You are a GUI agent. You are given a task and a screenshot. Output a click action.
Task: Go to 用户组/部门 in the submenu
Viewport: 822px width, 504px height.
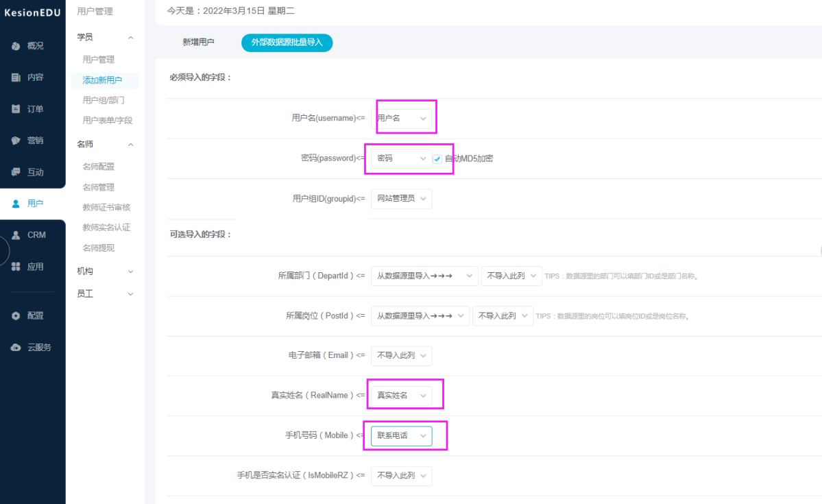tap(104, 100)
